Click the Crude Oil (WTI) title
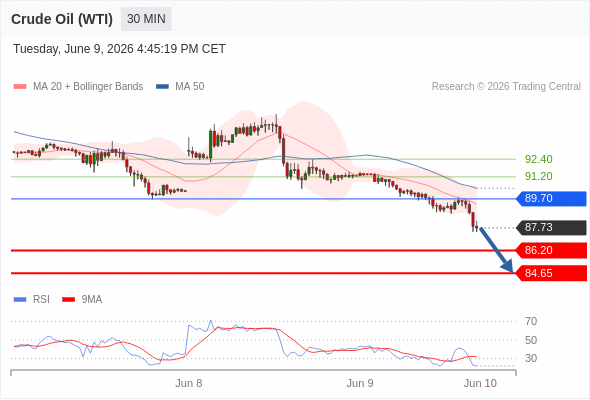 pos(62,19)
